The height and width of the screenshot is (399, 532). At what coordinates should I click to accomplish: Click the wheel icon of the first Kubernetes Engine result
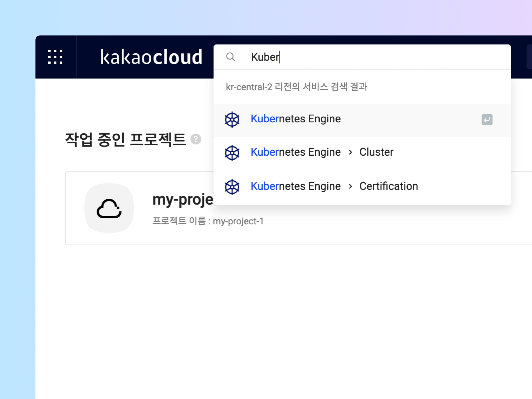(232, 119)
